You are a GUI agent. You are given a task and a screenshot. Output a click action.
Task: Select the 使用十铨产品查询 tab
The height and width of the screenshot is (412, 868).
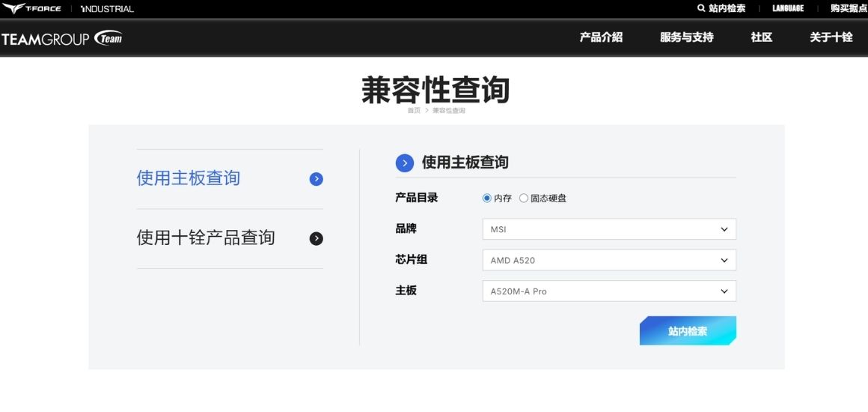(x=205, y=238)
